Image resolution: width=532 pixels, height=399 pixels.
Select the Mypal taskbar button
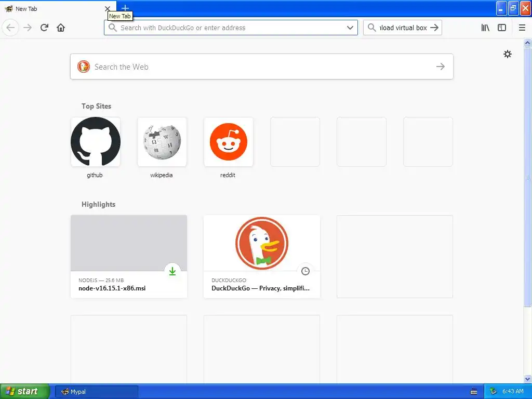point(97,392)
